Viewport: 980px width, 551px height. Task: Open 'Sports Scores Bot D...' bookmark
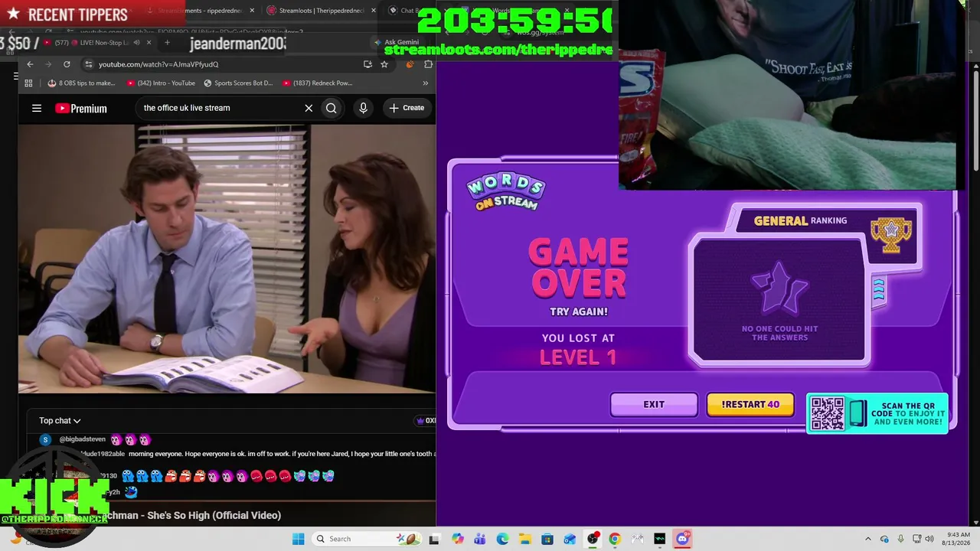(238, 83)
